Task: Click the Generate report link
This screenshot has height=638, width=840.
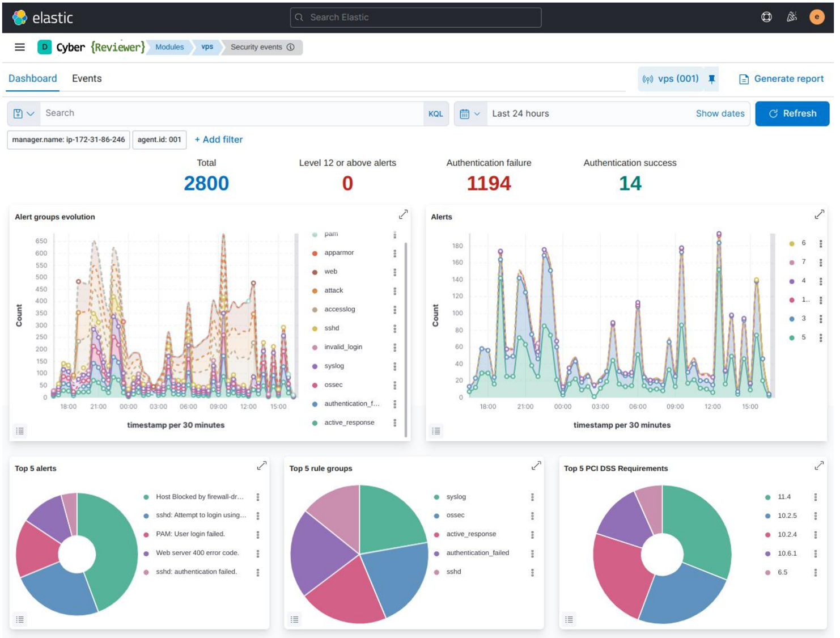Action: point(782,79)
